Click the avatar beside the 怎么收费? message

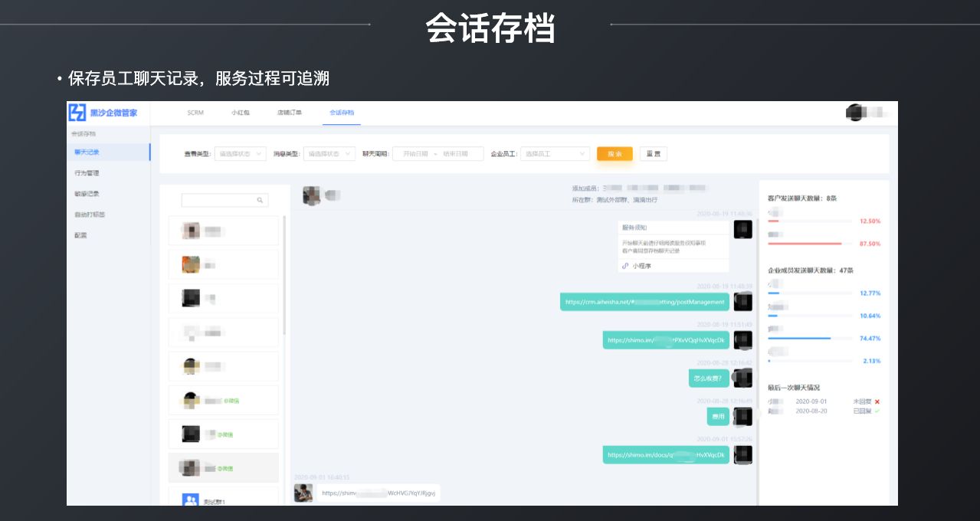[742, 378]
